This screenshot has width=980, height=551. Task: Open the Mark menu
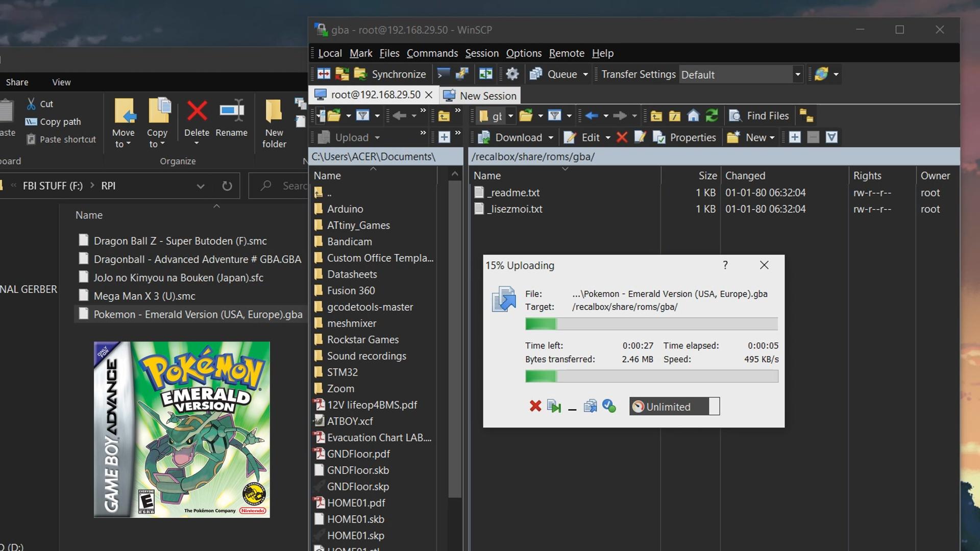tap(361, 53)
